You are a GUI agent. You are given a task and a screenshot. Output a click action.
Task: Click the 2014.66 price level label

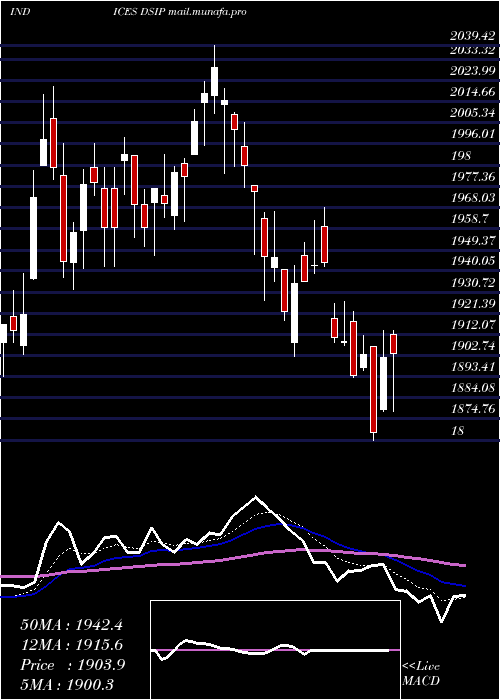pyautogui.click(x=472, y=92)
